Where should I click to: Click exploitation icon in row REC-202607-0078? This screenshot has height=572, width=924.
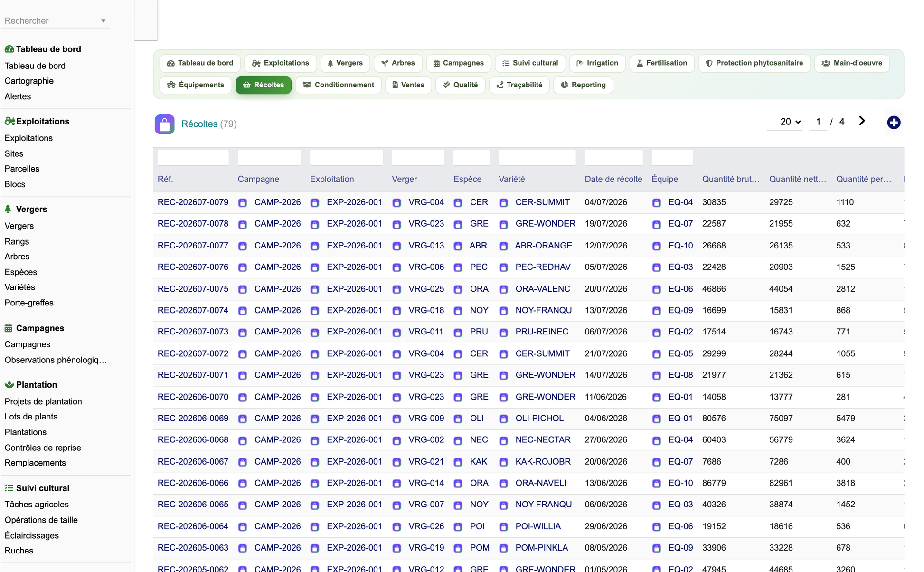[315, 224]
